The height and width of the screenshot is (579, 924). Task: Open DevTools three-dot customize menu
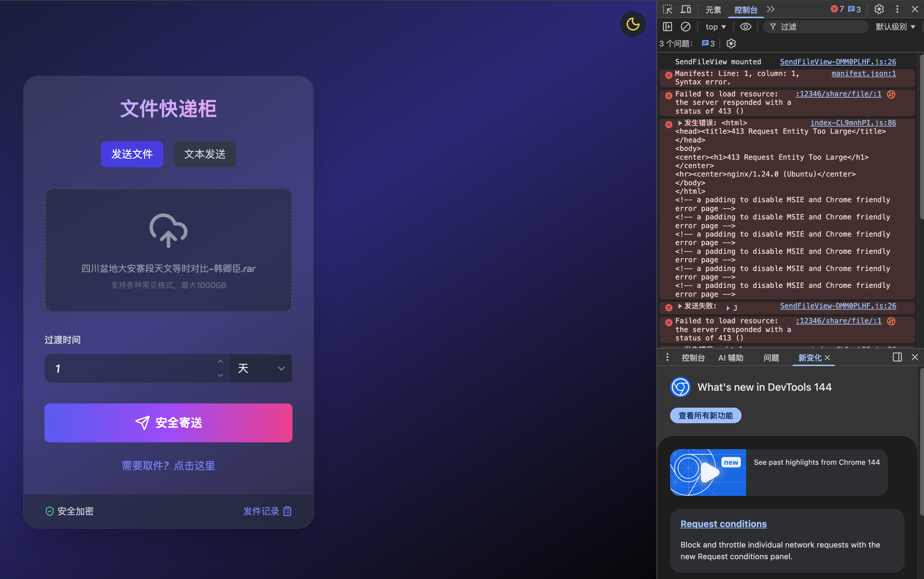click(x=897, y=9)
